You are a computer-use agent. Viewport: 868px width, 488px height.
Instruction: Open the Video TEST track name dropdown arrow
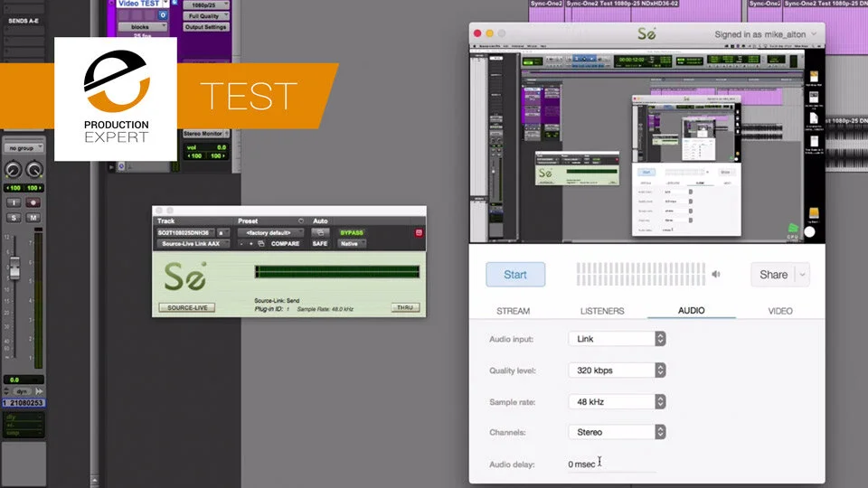165,4
